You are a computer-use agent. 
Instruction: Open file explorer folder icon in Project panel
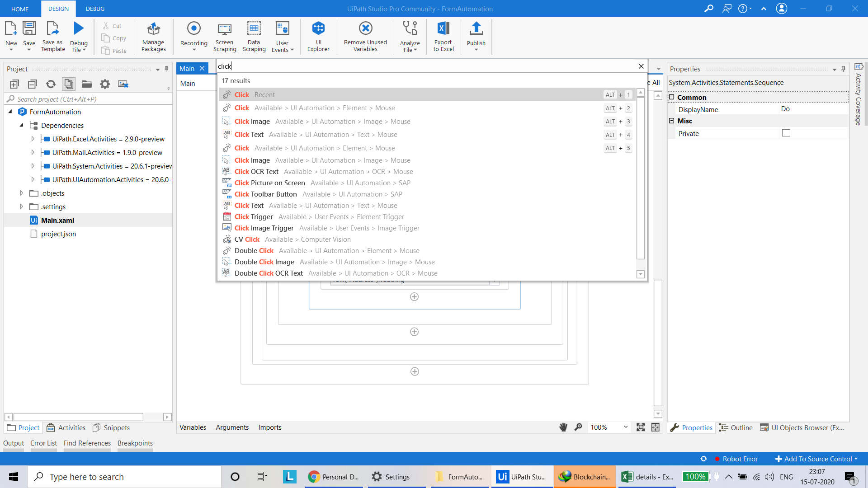(87, 84)
